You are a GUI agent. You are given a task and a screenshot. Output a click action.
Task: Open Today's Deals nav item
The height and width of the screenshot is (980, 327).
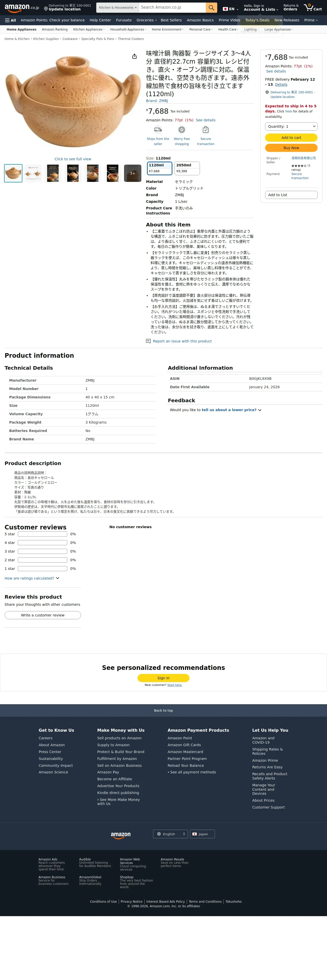(257, 20)
